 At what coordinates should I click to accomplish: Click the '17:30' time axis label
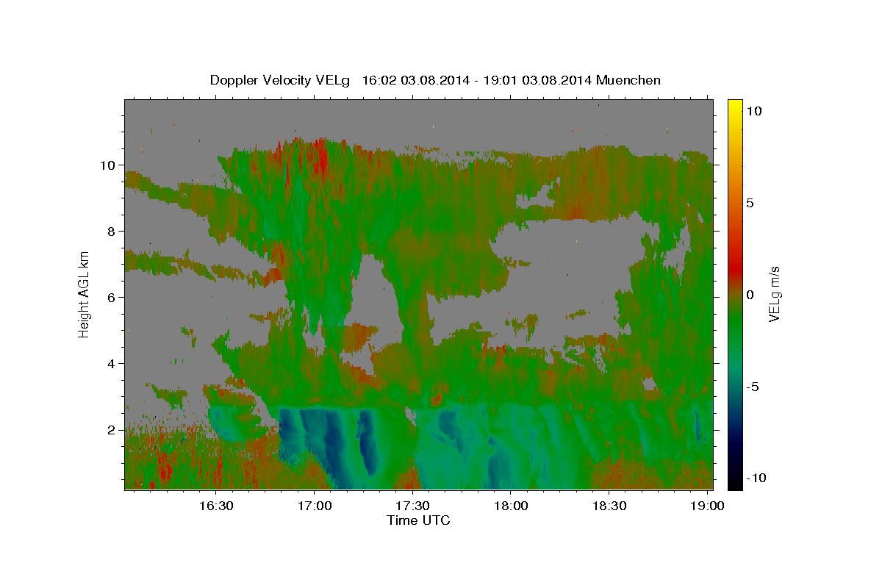coord(412,506)
